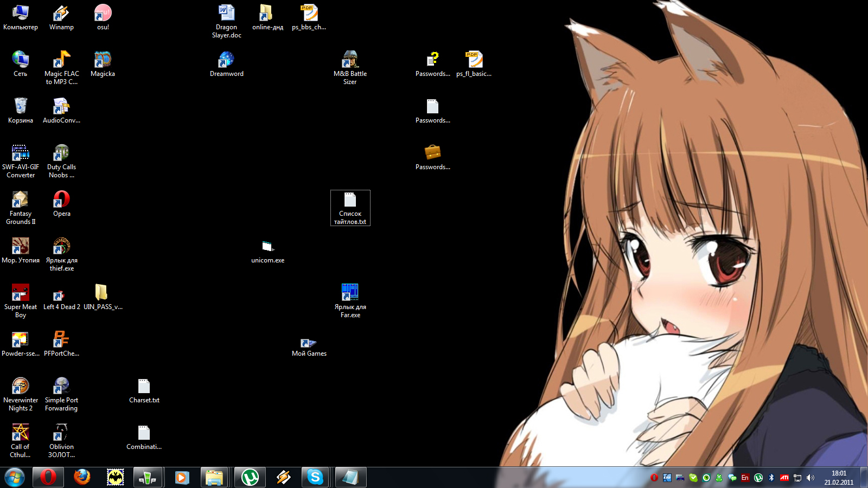Click the briefcase Passwords icon

point(432,153)
